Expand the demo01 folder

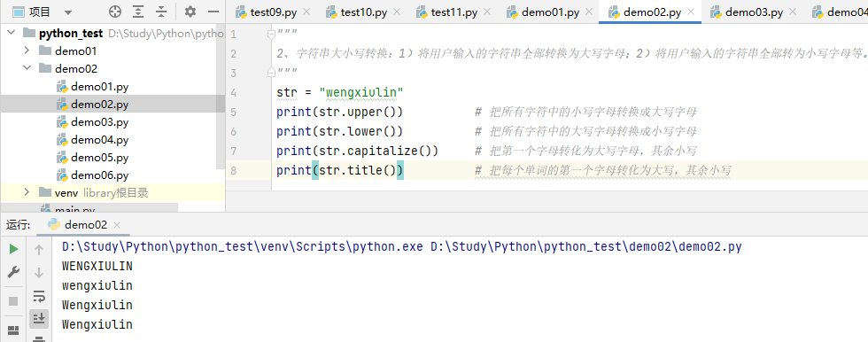[27, 51]
